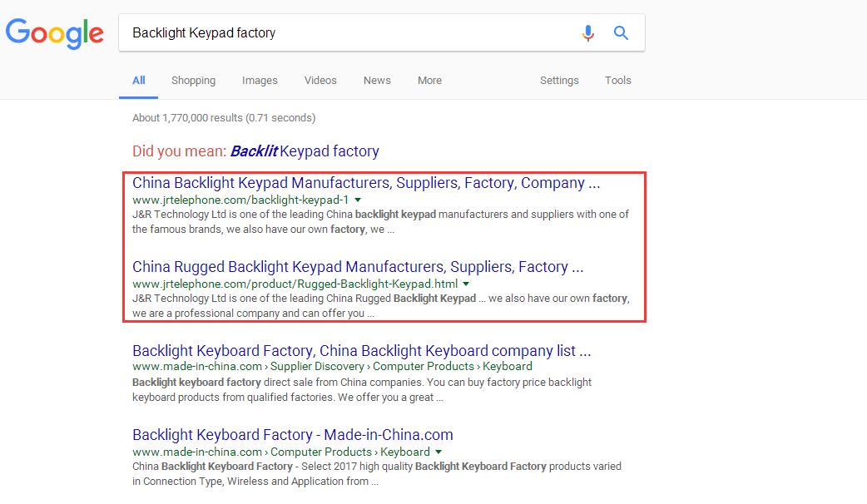Image resolution: width=867 pixels, height=504 pixels.
Task: Switch to the Shopping tab
Action: pyautogui.click(x=193, y=81)
